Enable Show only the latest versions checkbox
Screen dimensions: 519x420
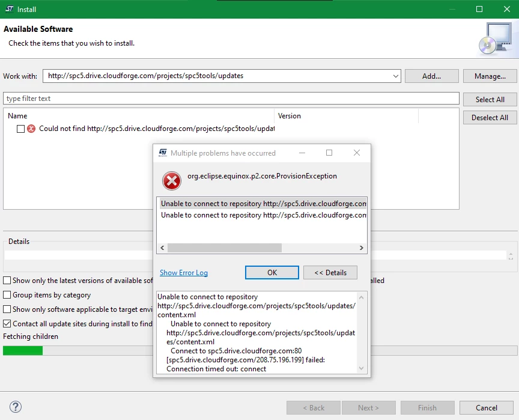[7, 281]
